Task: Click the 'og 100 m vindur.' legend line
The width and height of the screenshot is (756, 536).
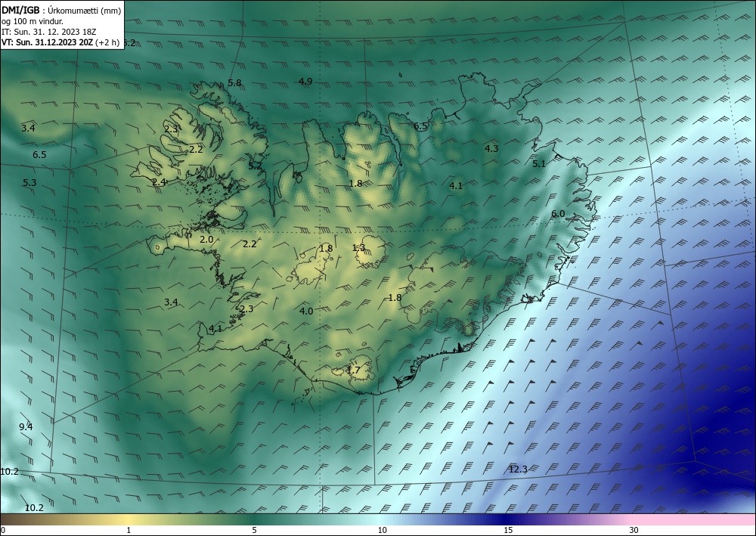Action: (33, 21)
